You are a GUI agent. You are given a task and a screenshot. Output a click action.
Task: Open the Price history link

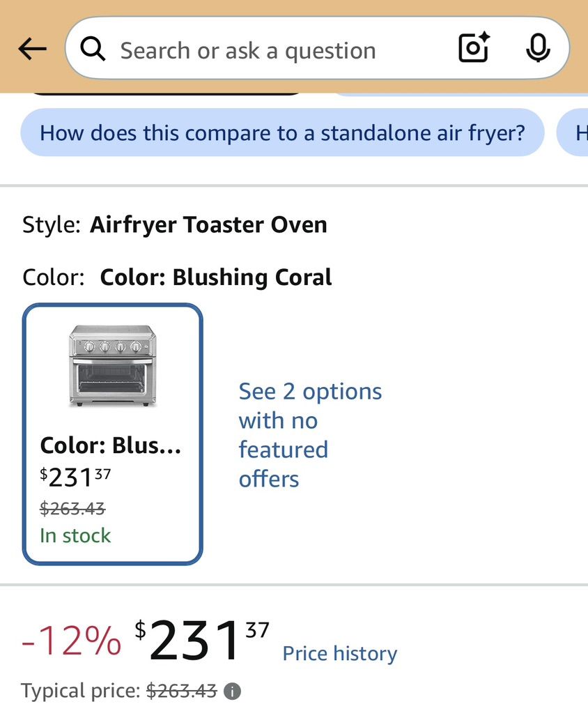click(339, 653)
